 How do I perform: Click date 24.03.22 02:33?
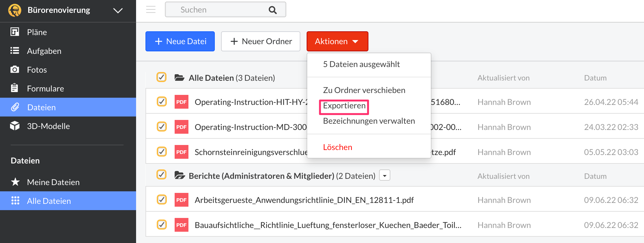[611, 127]
